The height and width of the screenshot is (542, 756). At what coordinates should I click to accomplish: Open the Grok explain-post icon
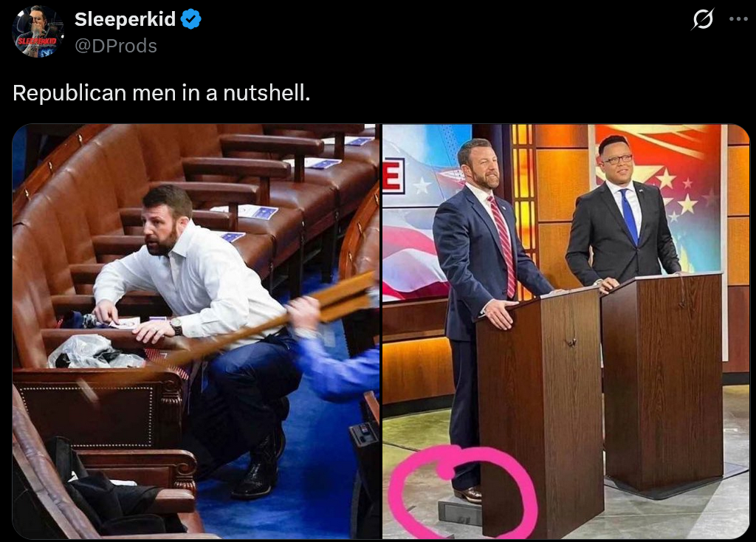pyautogui.click(x=703, y=19)
